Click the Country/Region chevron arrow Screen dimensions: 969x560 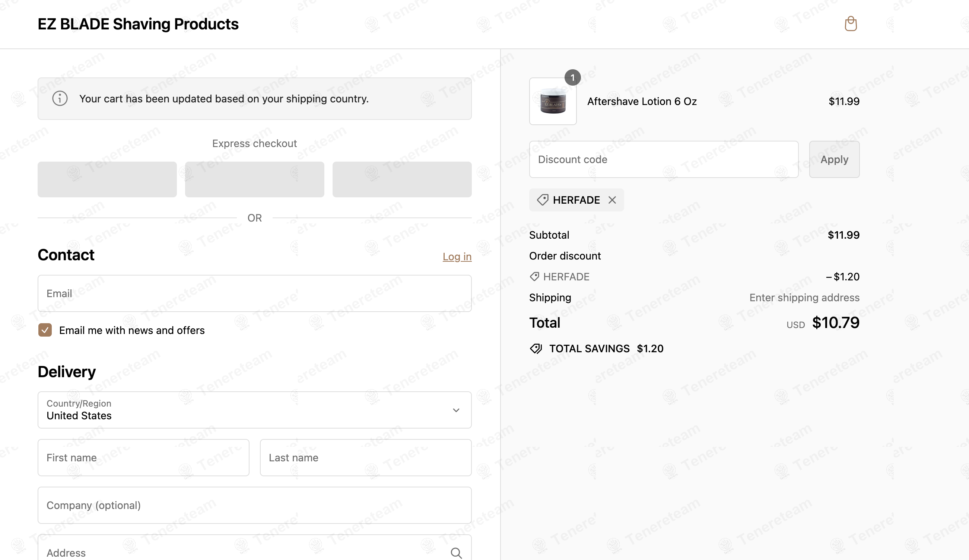coord(456,410)
